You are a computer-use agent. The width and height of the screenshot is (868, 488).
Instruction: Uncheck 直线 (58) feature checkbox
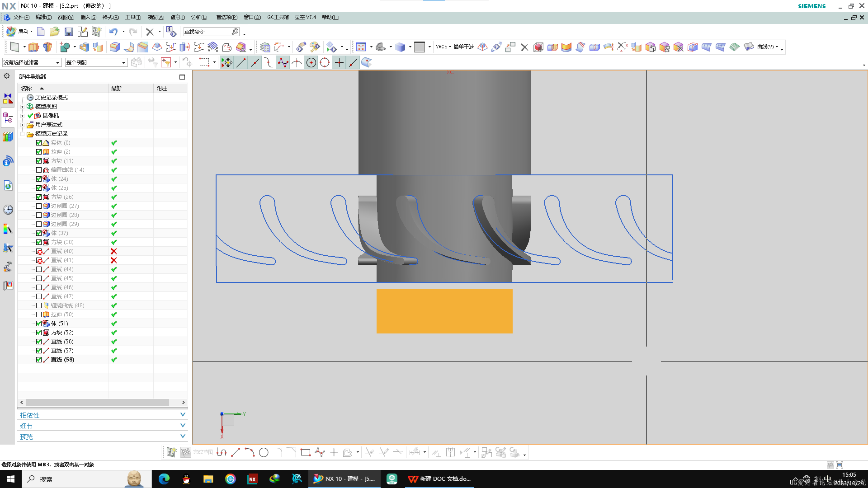coord(39,360)
